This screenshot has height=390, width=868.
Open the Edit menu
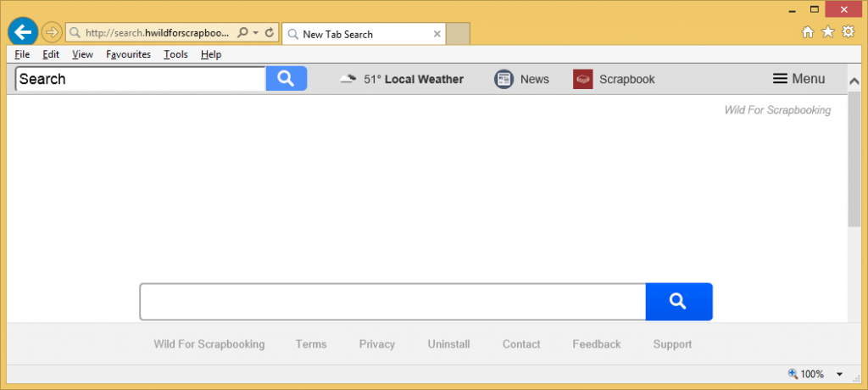point(51,54)
